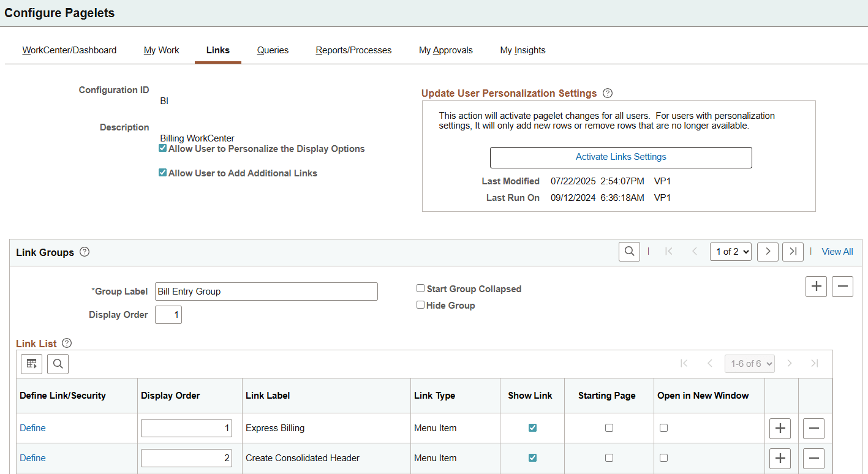Open Define for the Express Billing link
The image size is (868, 474).
tap(32, 427)
